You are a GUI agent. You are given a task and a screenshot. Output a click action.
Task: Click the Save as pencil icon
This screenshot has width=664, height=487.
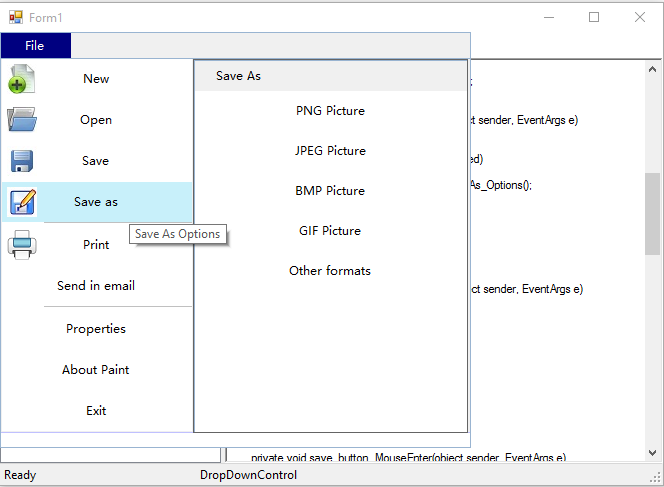click(x=22, y=202)
